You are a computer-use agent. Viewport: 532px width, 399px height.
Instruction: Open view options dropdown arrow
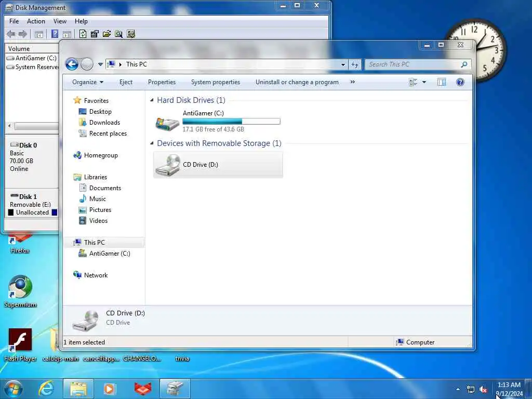click(x=424, y=82)
